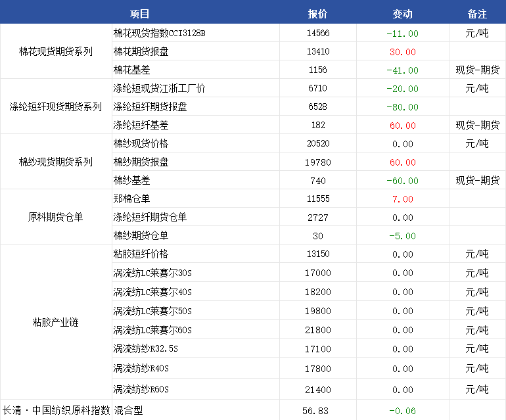Select the 棉花现货期货系列 category cell
Screen dimensions: 506x420
[x=56, y=51]
